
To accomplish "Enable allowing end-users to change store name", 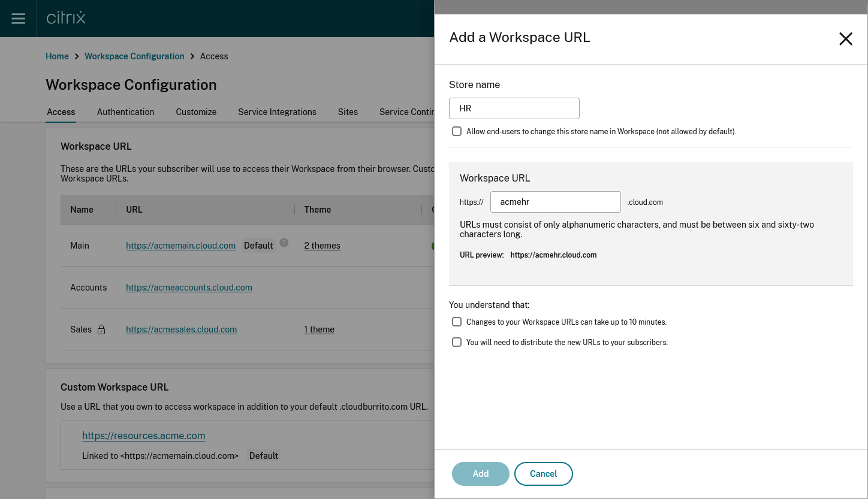I will [457, 131].
